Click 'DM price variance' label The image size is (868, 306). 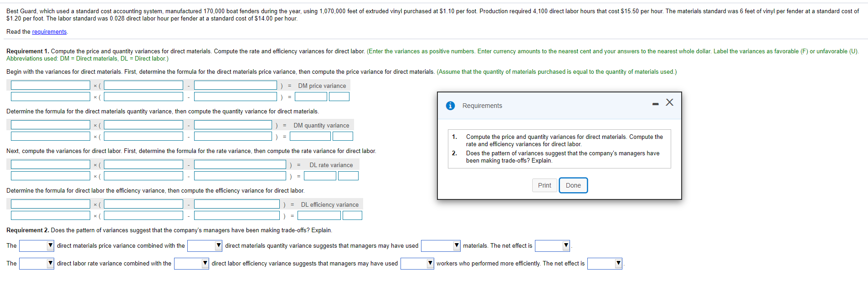[x=322, y=86]
